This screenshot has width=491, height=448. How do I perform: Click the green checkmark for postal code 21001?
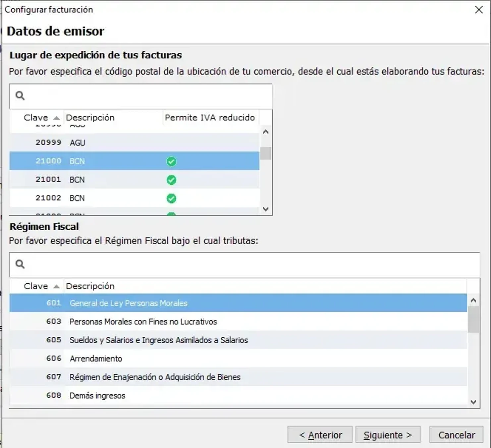click(171, 180)
